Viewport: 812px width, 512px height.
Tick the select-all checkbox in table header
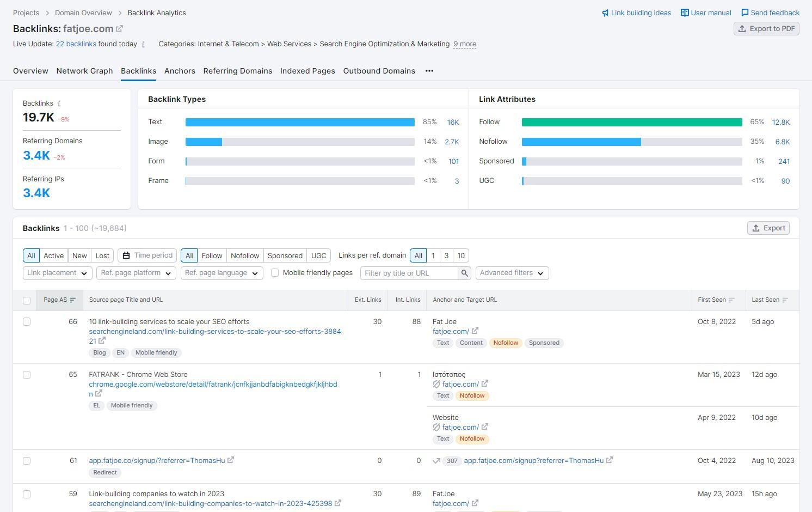[x=27, y=301]
